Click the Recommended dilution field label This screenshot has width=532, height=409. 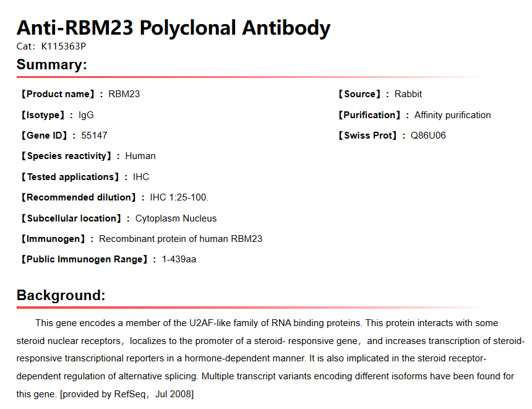click(78, 197)
